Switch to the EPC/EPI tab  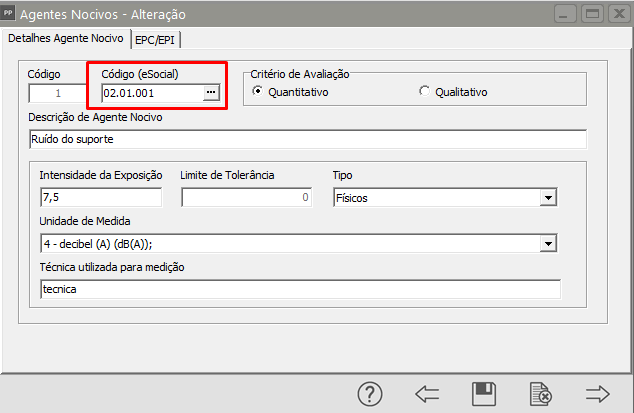pos(156,38)
